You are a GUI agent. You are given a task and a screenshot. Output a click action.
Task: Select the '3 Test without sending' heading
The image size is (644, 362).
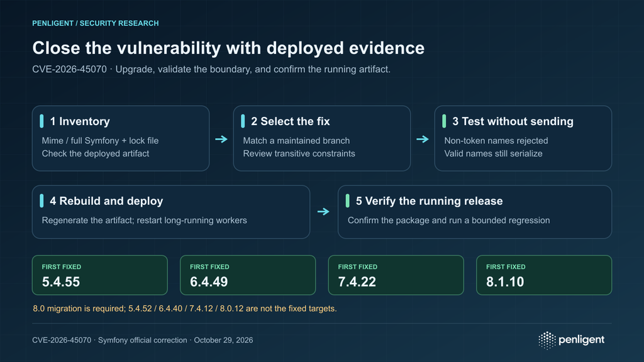pyautogui.click(x=513, y=121)
